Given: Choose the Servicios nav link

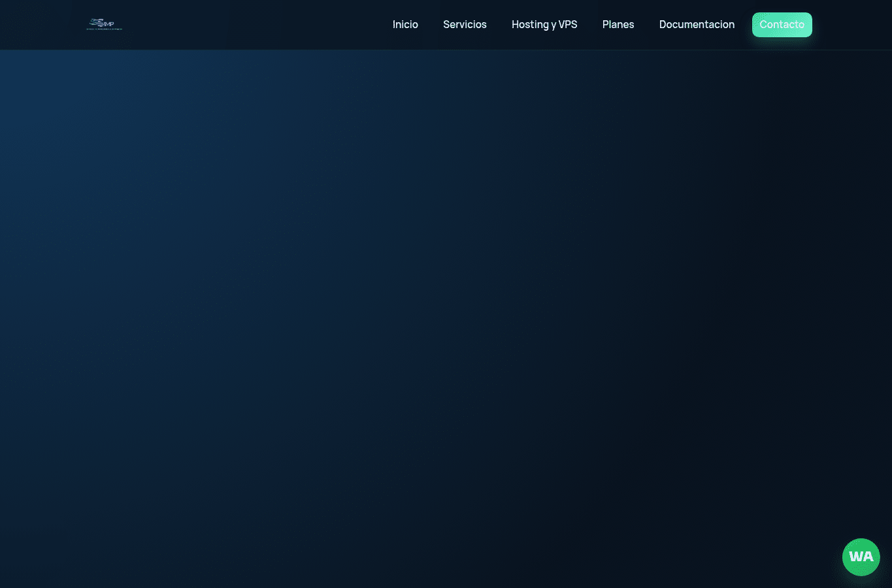Looking at the screenshot, I should pos(465,25).
